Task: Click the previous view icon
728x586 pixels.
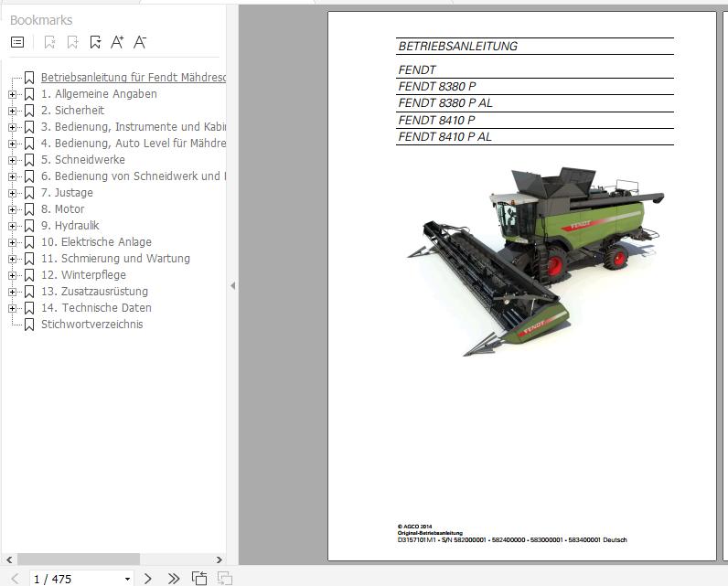Action: click(199, 578)
